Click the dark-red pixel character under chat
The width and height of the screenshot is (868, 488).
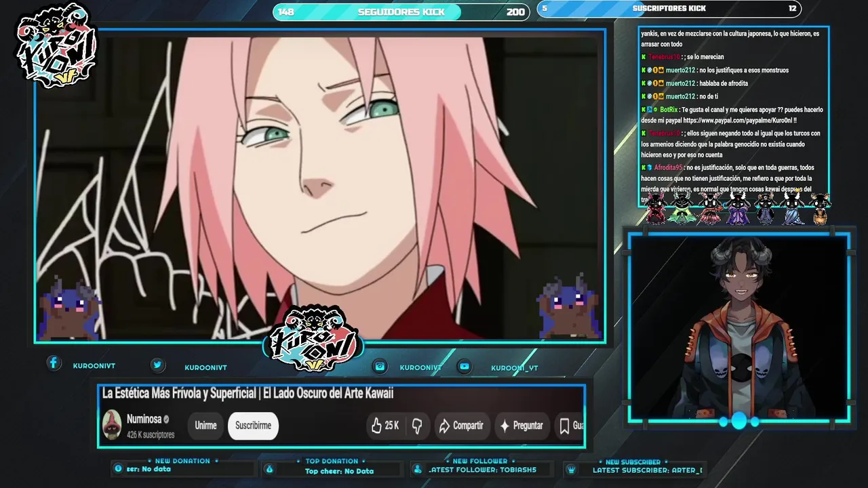654,208
